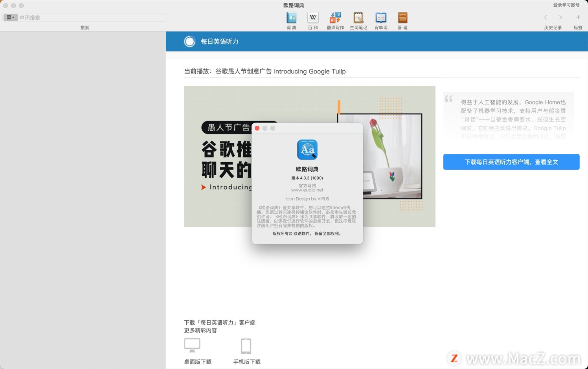Image resolution: width=588 pixels, height=369 pixels.
Task: Go forward using the right history arrow
Action: [560, 17]
